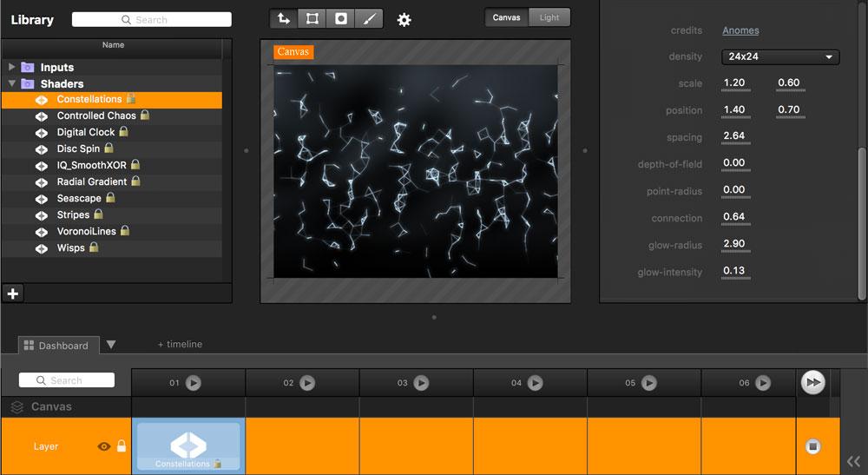Click the fast-forward all columns button
The height and width of the screenshot is (475, 868).
[x=812, y=382]
